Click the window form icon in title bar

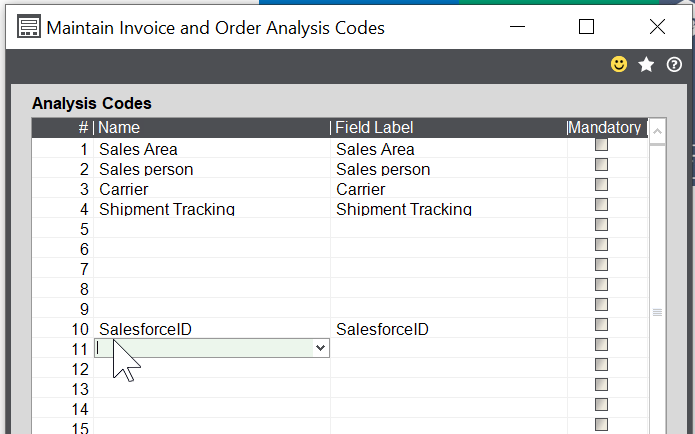(30, 27)
